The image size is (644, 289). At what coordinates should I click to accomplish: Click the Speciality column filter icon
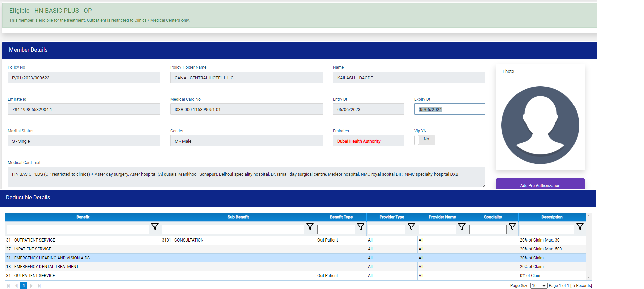(512, 227)
